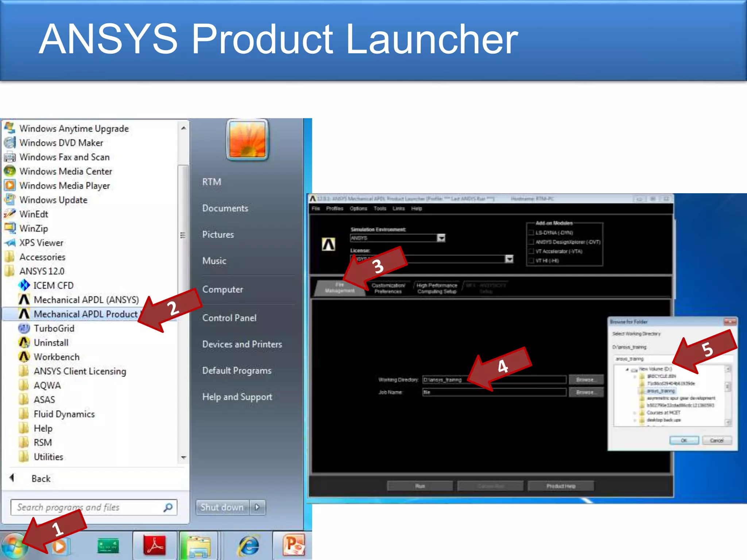Expand the Courses at MCET folder

635,413
